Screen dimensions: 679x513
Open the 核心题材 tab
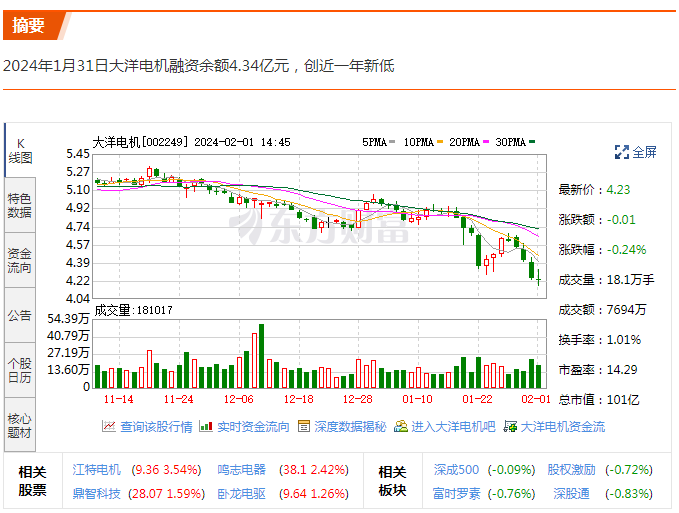point(20,425)
